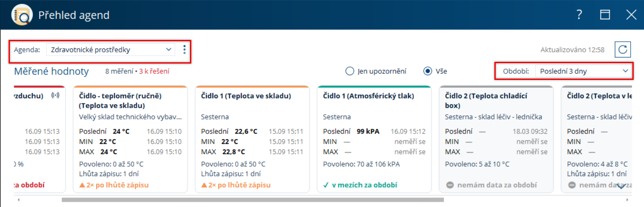Image resolution: width=644 pixels, height=207 pixels.
Task: Click the 3 k řešení red link
Action: 154,71
